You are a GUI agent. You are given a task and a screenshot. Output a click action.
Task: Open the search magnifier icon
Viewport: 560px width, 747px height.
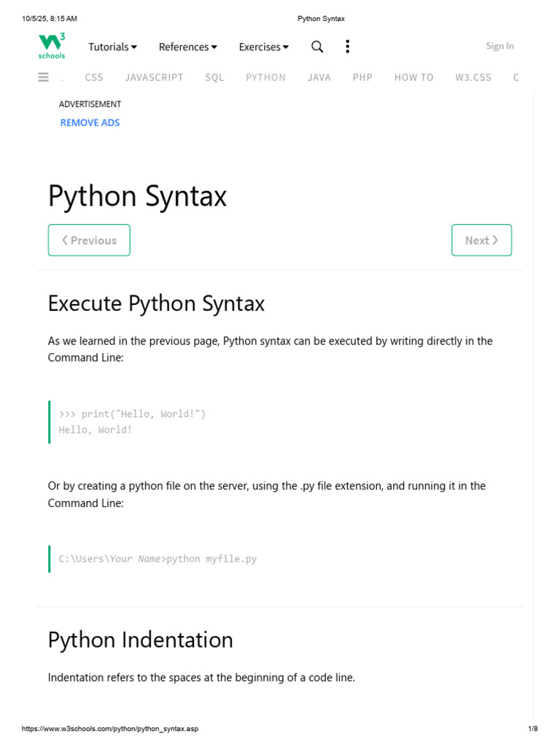317,47
